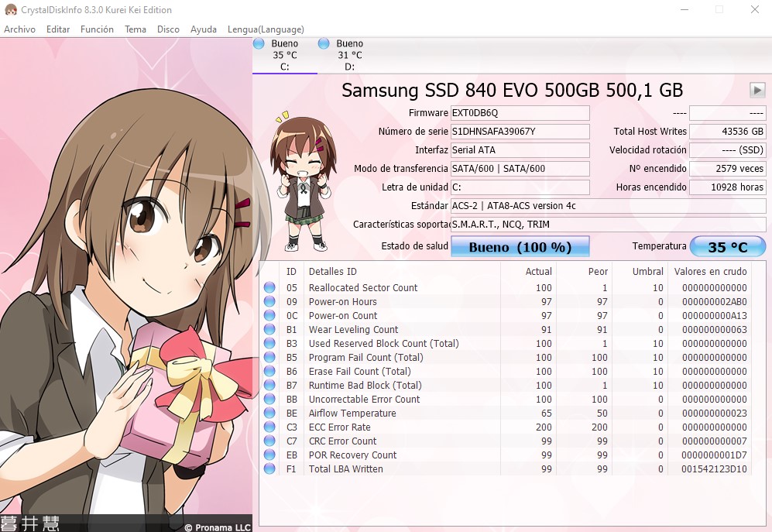Click status icon for Airflow Temperature
This screenshot has width=772, height=532.
[269, 413]
